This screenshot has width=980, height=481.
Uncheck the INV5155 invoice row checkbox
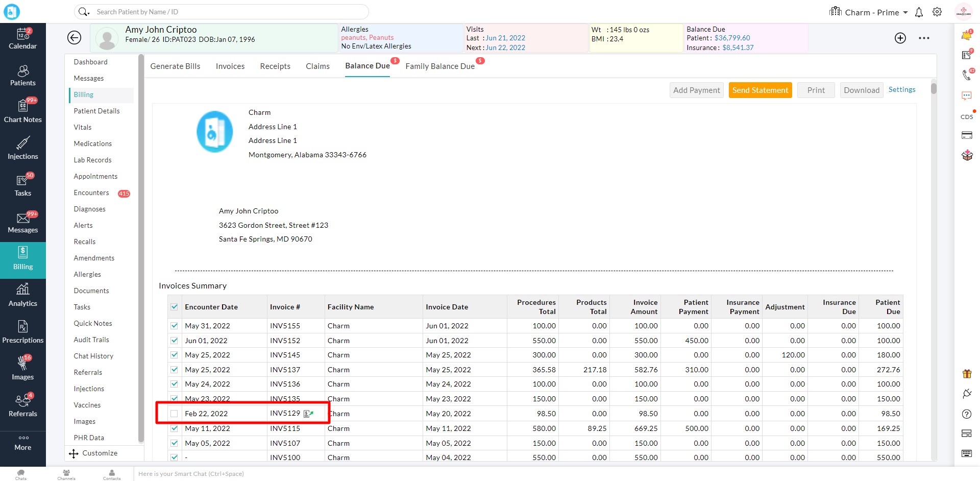[175, 326]
